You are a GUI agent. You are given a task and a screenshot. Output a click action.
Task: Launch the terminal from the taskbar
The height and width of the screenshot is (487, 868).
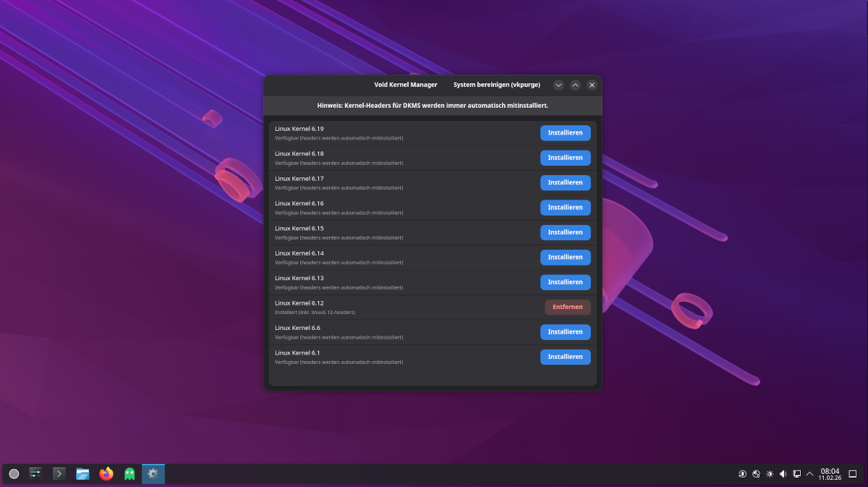[59, 473]
